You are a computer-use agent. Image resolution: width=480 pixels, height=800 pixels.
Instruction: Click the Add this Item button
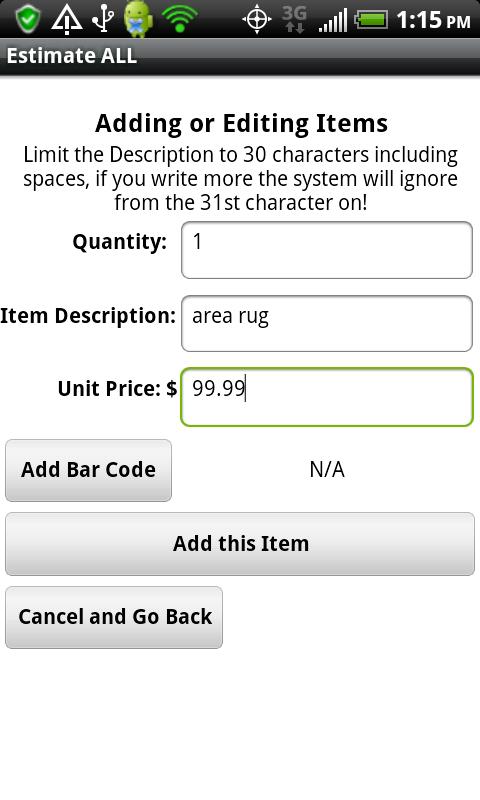240,544
